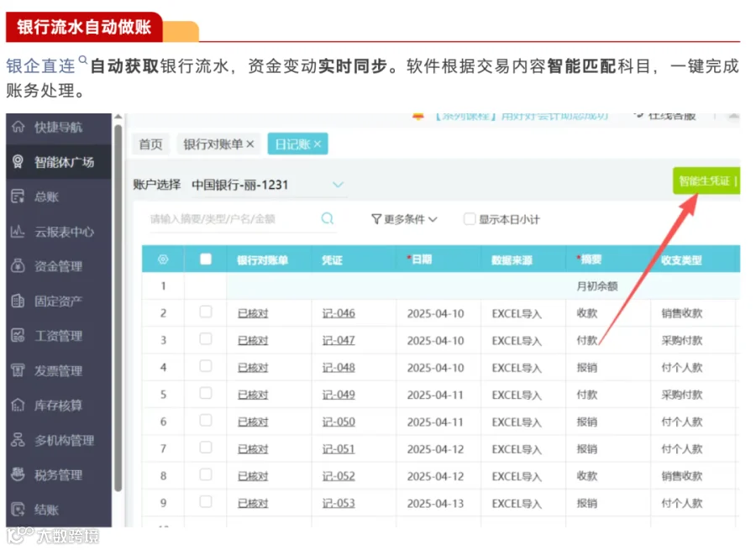Click the 资金管理 money bag icon

point(18,265)
